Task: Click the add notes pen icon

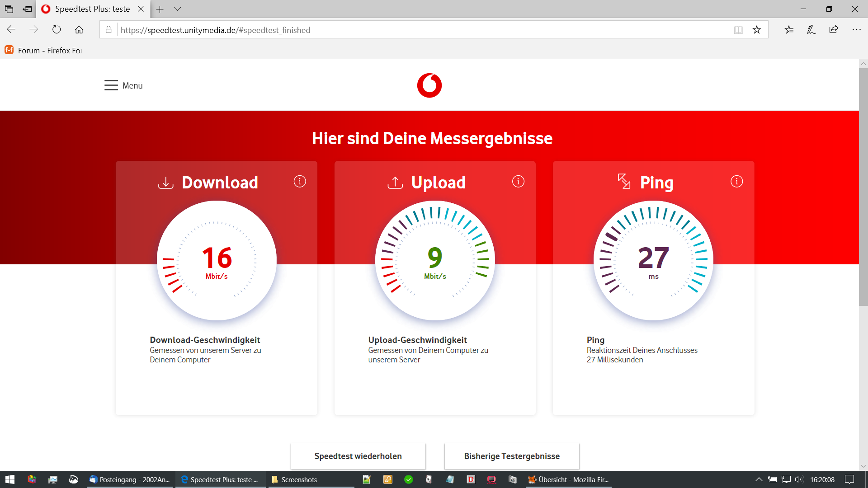Action: [x=811, y=30]
